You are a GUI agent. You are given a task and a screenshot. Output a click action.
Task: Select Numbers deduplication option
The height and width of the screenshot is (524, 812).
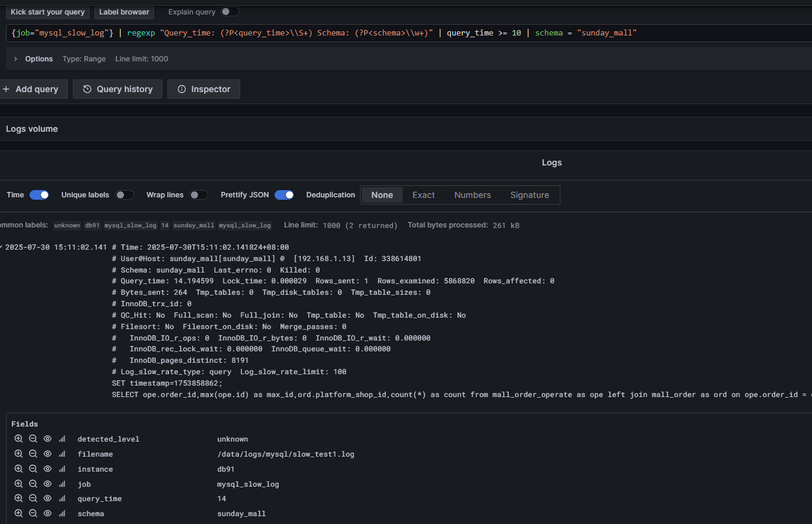coord(473,195)
